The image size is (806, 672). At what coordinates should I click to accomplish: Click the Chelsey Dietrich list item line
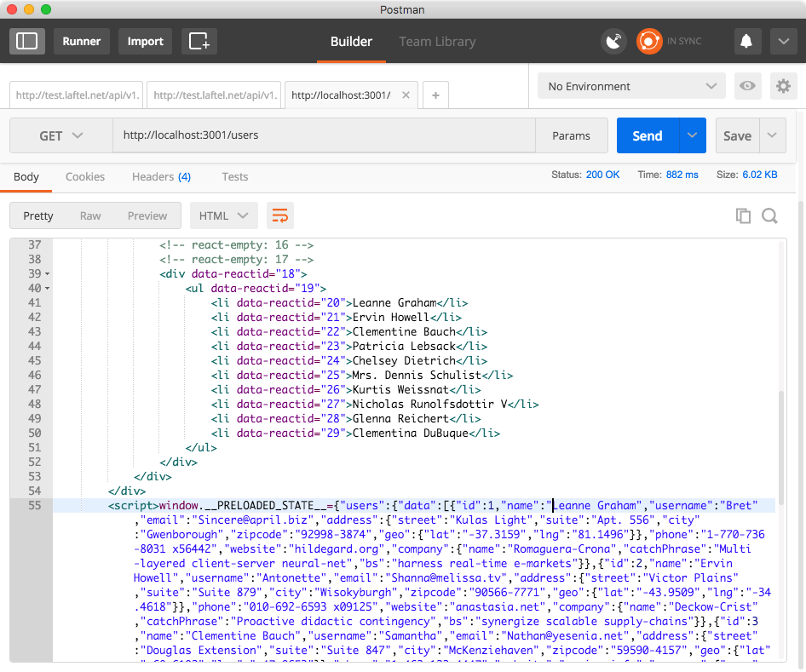(349, 360)
